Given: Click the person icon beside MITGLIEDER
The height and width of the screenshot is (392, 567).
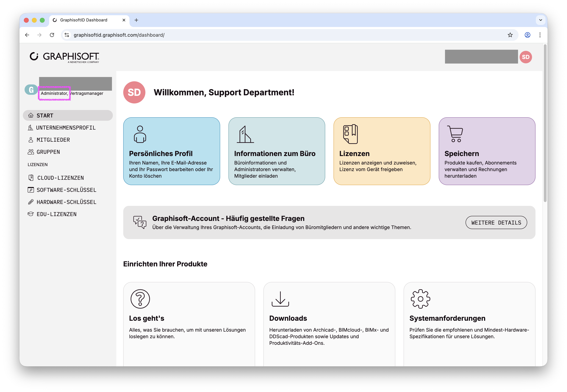Looking at the screenshot, I should [x=31, y=140].
